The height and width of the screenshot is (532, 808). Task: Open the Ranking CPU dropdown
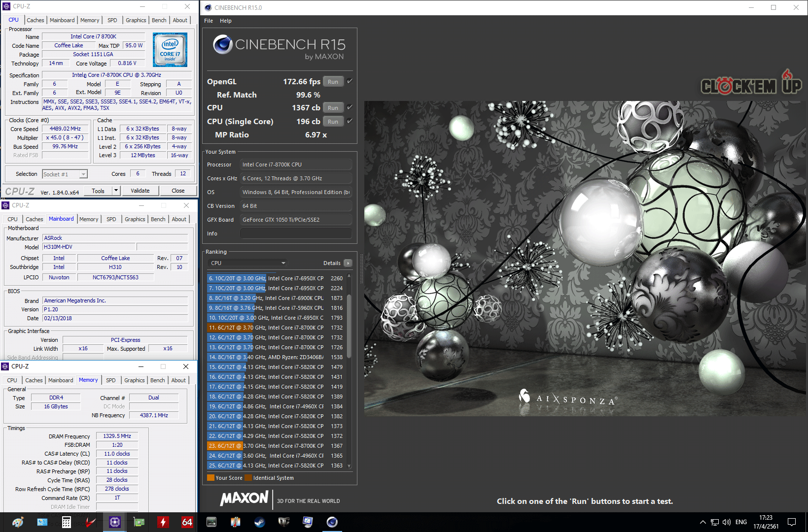(247, 263)
